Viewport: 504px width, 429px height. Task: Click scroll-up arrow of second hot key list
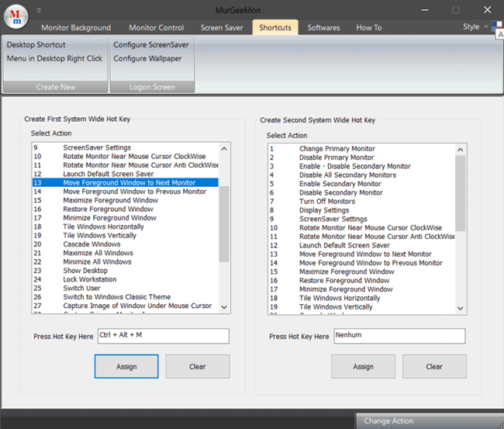click(461, 149)
